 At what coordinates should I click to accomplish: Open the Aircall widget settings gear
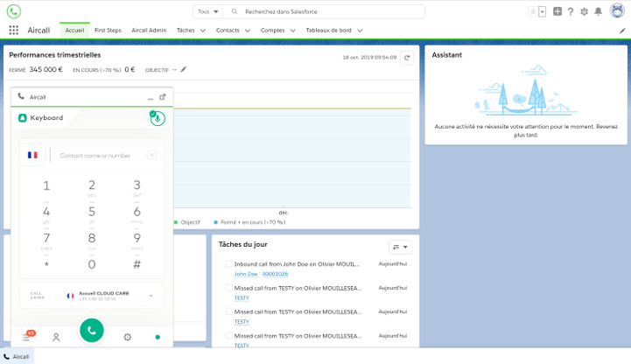(x=127, y=337)
